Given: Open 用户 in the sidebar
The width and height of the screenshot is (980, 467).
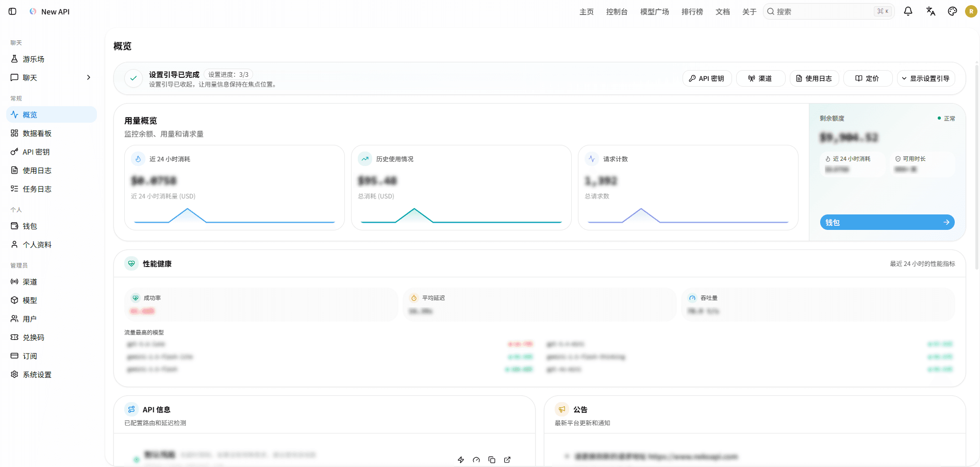Looking at the screenshot, I should (x=52, y=319).
